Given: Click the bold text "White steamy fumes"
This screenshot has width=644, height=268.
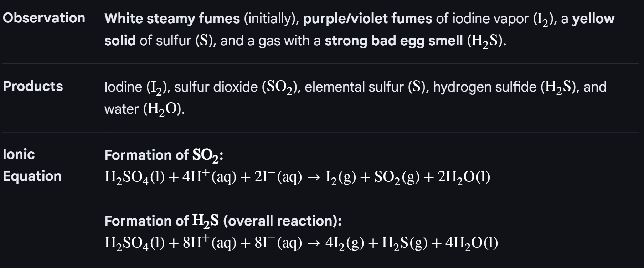Looking at the screenshot, I should click(172, 19).
